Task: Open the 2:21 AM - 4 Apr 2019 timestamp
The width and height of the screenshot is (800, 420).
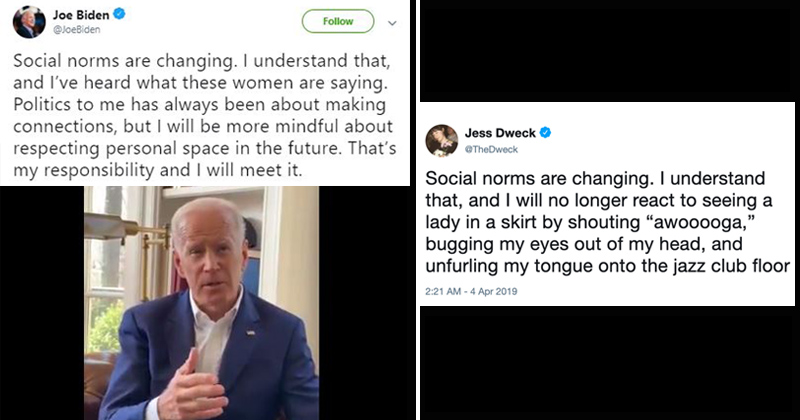Action: click(x=471, y=291)
